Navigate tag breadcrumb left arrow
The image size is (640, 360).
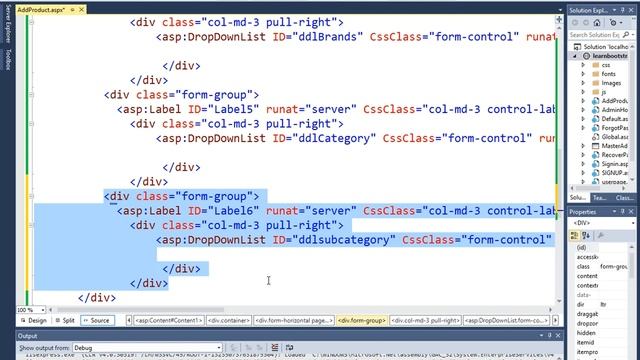[x=129, y=320]
